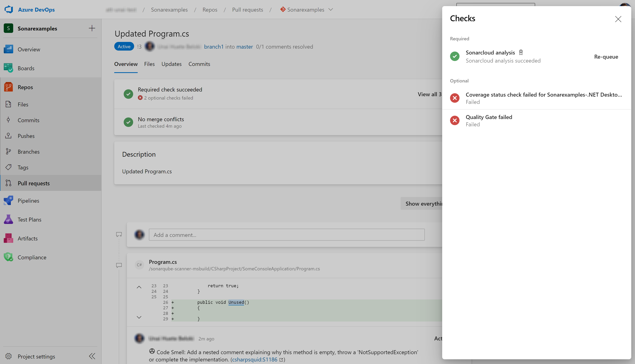Open the Compliance shield icon

(8, 257)
